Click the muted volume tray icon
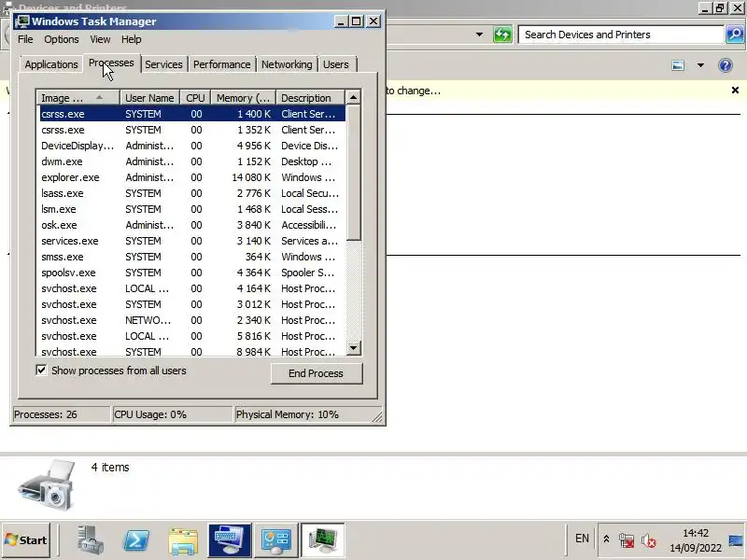The width and height of the screenshot is (747, 560). click(x=648, y=540)
